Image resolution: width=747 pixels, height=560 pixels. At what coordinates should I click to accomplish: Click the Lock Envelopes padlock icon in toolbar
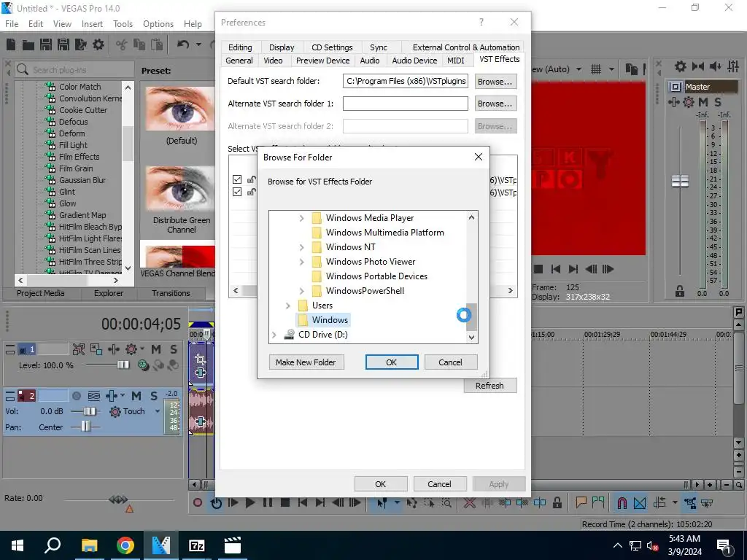[557, 502]
